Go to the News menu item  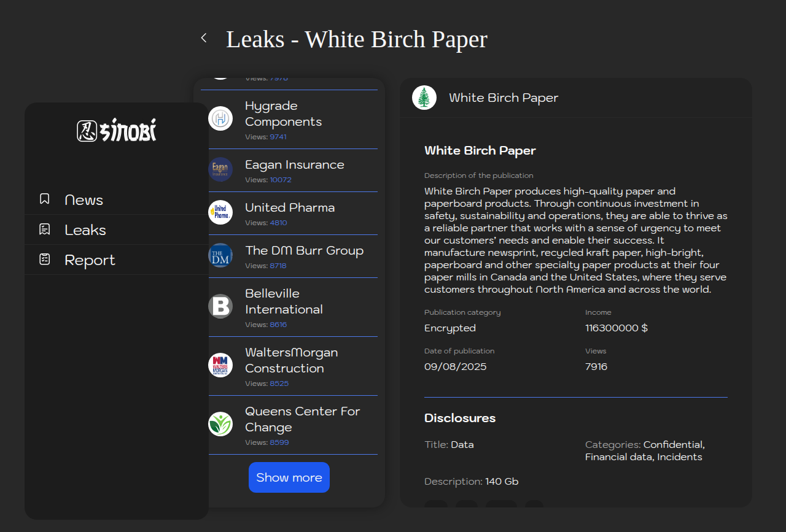click(84, 200)
